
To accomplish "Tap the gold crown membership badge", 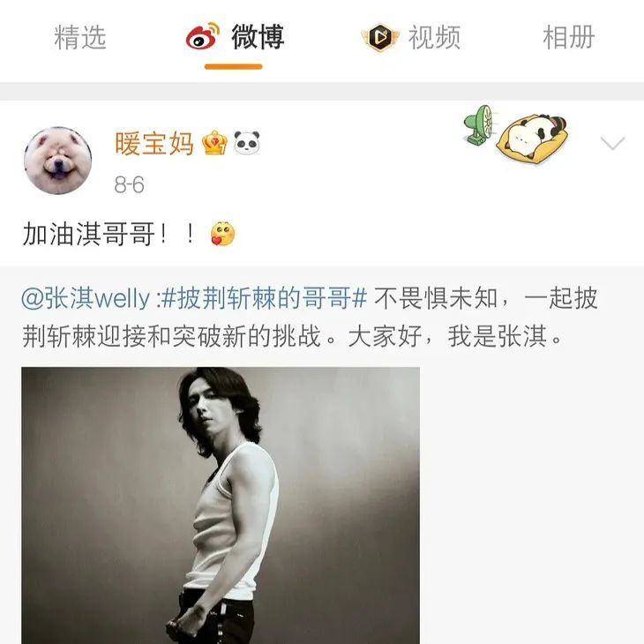I will tap(214, 143).
